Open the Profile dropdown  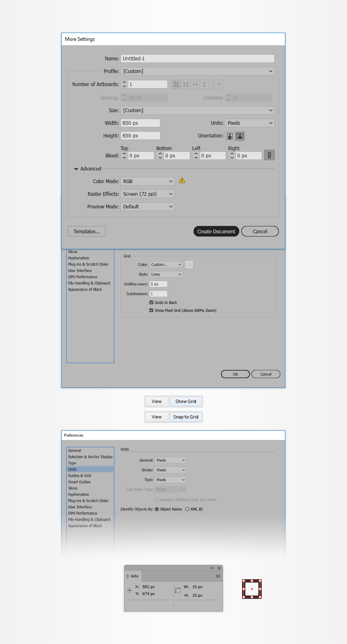[198, 71]
